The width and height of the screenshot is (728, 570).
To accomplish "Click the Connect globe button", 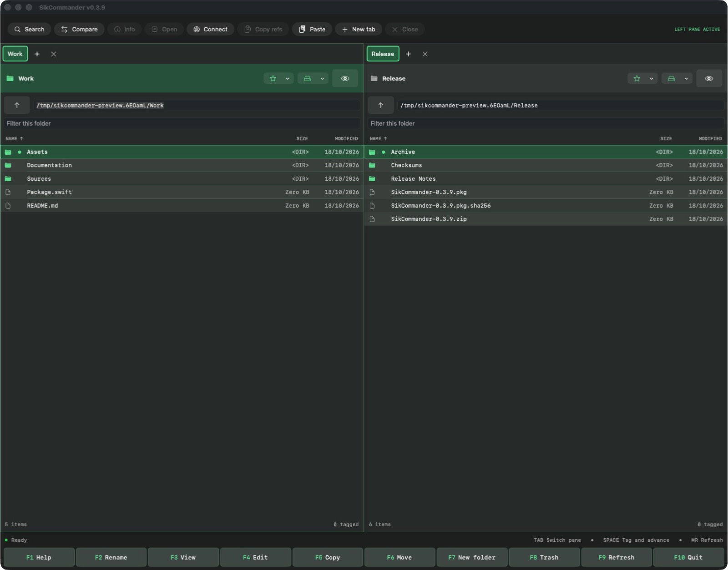I will click(210, 29).
